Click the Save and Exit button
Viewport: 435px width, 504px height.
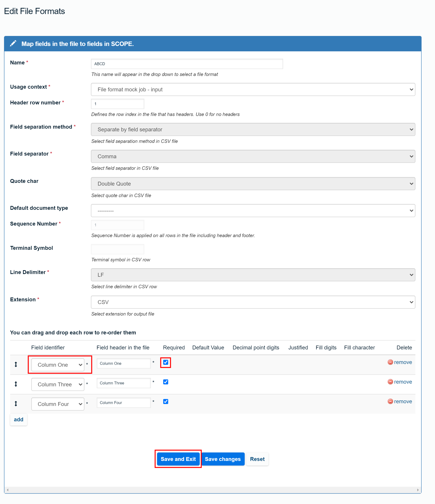click(178, 459)
